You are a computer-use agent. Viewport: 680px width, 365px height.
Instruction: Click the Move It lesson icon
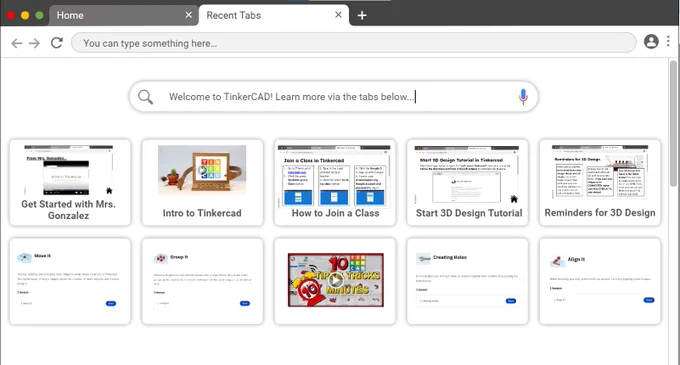click(24, 257)
